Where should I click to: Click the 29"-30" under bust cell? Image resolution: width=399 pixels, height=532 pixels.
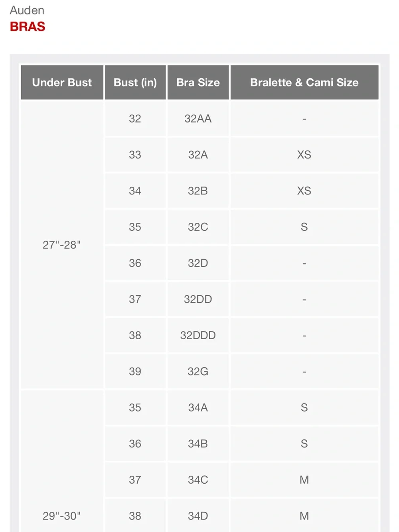coord(62,516)
